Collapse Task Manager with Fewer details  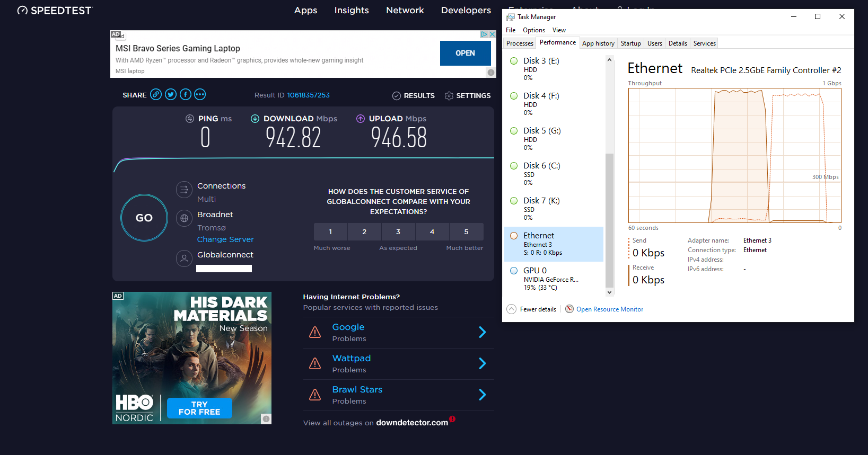pyautogui.click(x=532, y=309)
